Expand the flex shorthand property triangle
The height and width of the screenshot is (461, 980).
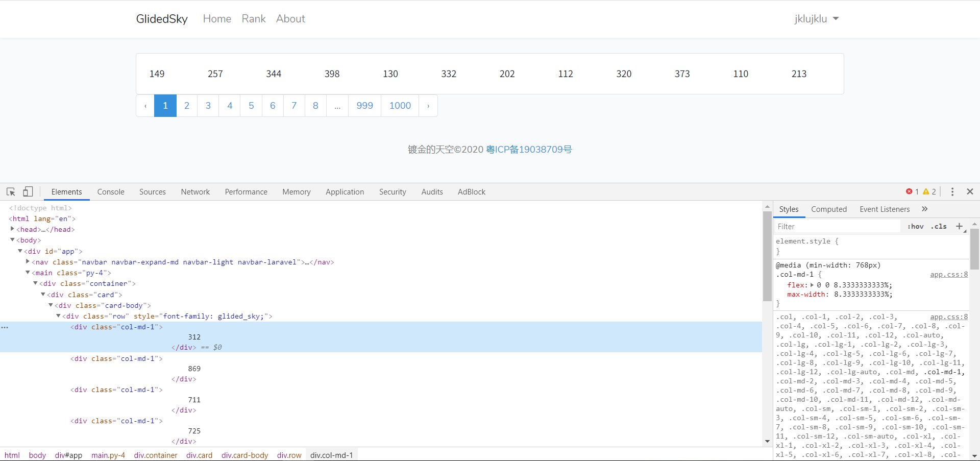[812, 285]
